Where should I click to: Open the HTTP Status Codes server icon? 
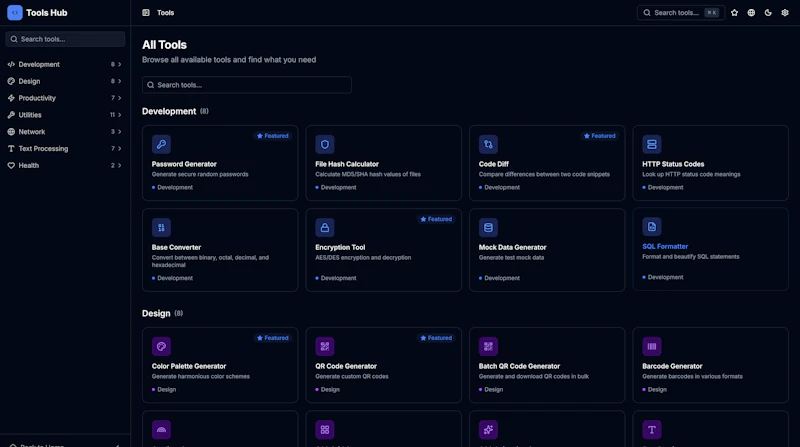click(x=652, y=144)
